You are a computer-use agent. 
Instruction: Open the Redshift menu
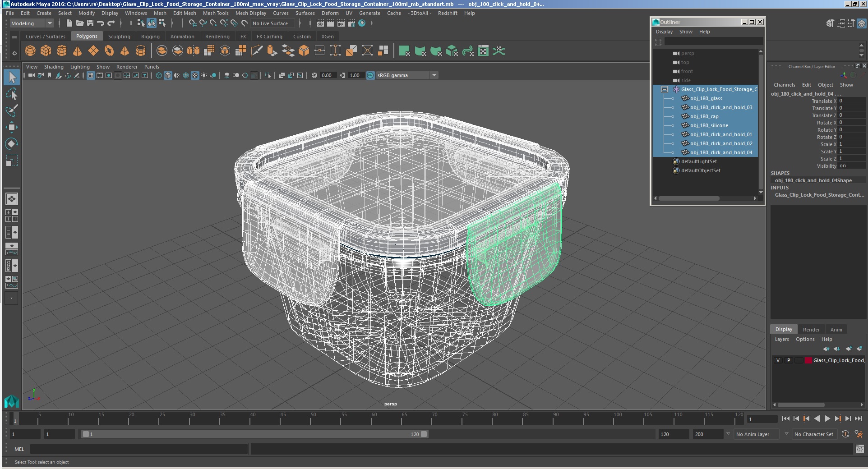tap(448, 13)
